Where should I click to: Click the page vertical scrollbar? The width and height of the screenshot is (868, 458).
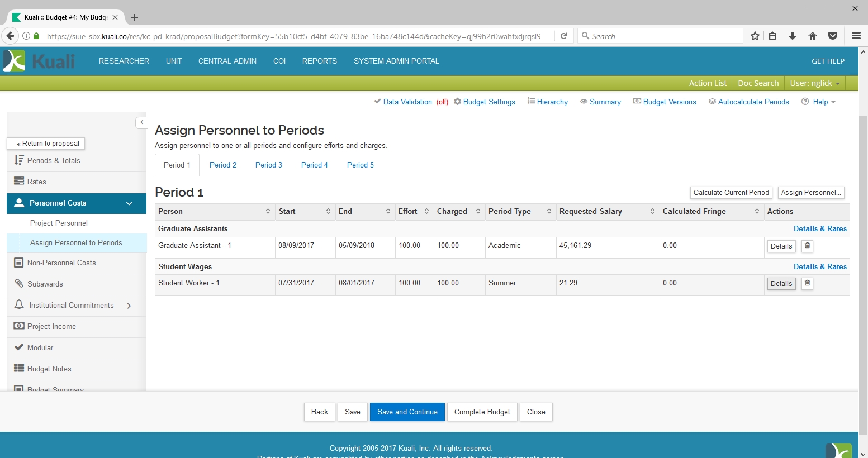pyautogui.click(x=863, y=251)
